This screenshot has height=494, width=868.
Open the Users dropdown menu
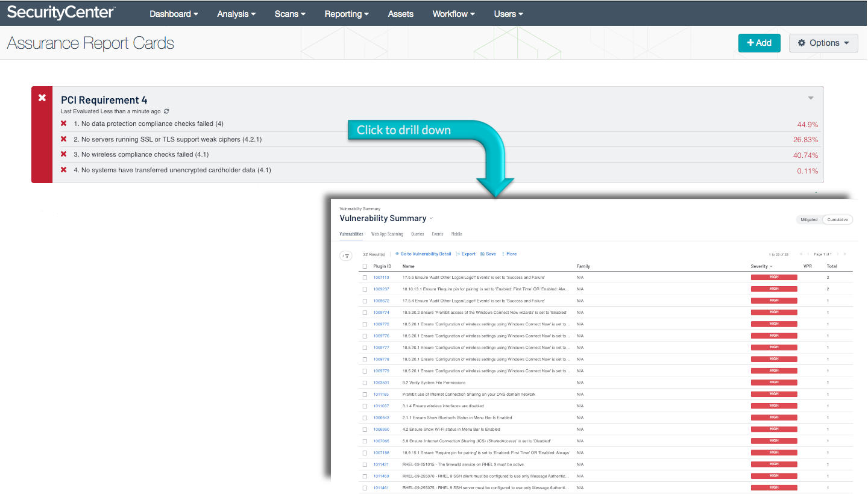point(509,14)
